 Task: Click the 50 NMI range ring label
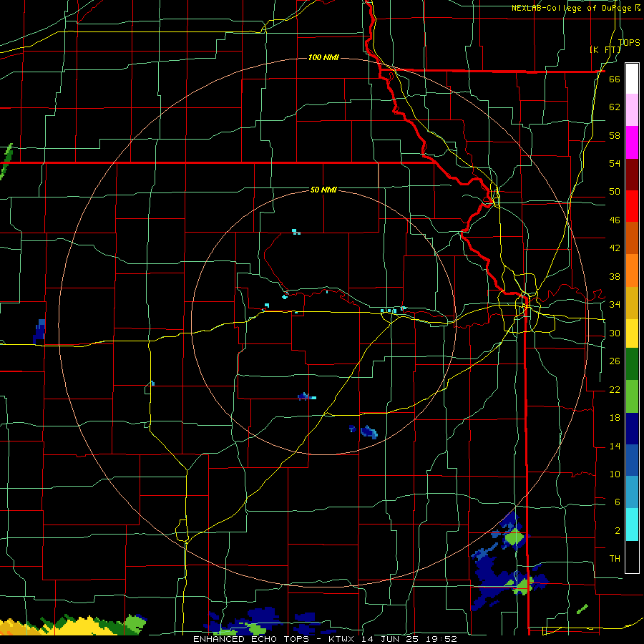(323, 190)
